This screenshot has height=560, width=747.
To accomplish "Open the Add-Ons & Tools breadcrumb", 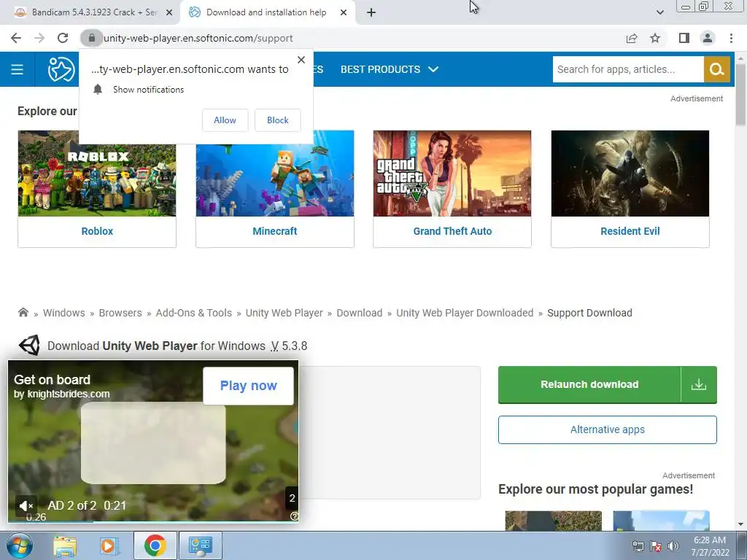I will [x=193, y=313].
